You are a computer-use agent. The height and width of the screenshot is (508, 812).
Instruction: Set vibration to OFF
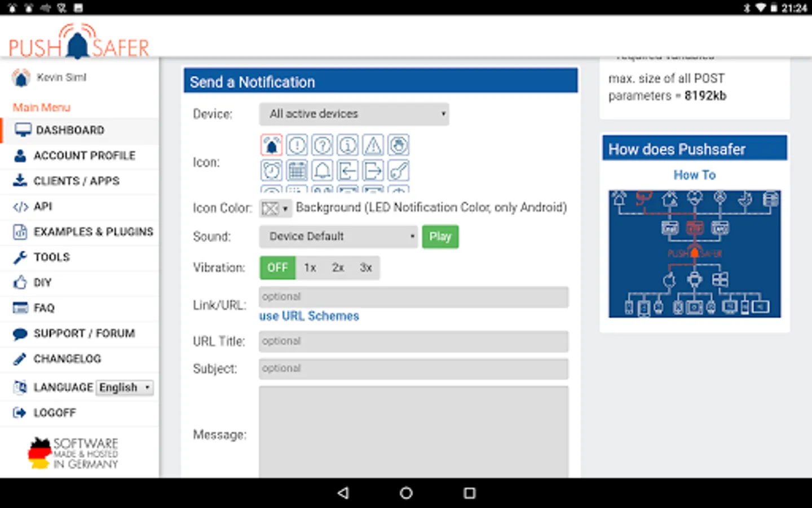tap(277, 268)
